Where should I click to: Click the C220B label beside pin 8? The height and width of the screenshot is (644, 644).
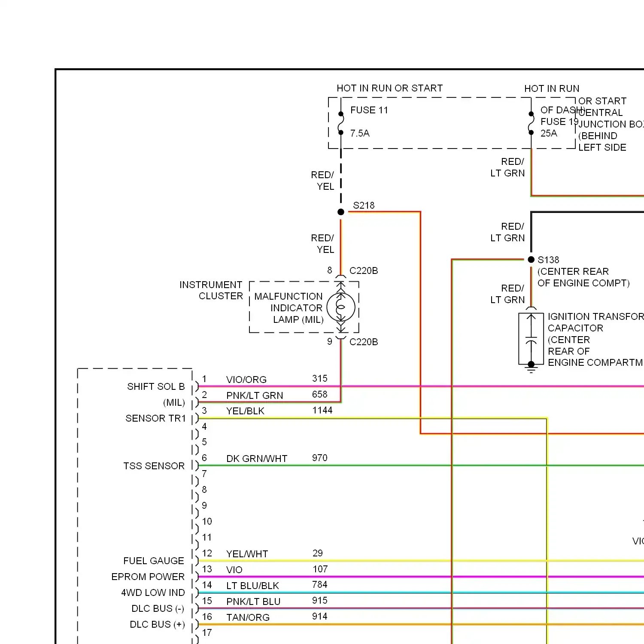(364, 270)
